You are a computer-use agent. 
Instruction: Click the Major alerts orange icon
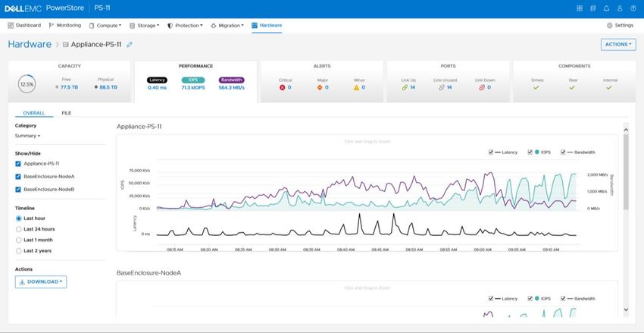tap(320, 87)
